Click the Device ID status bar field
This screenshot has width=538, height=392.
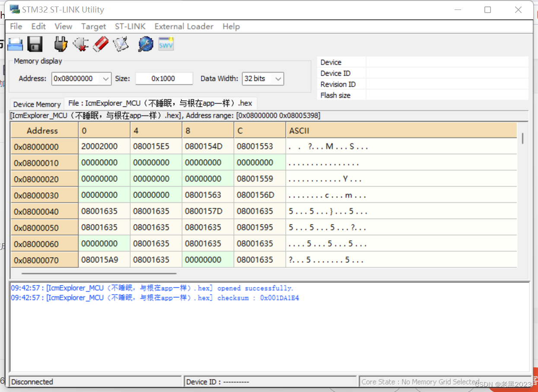coord(270,382)
